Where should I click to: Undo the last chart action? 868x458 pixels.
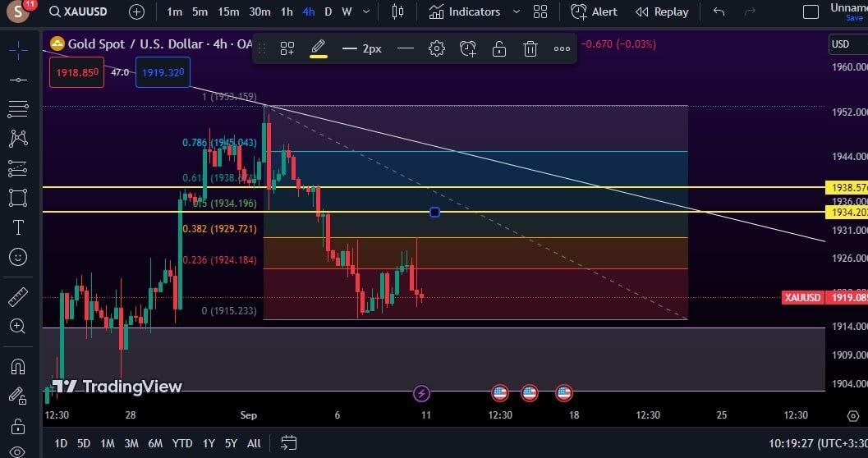(x=719, y=11)
